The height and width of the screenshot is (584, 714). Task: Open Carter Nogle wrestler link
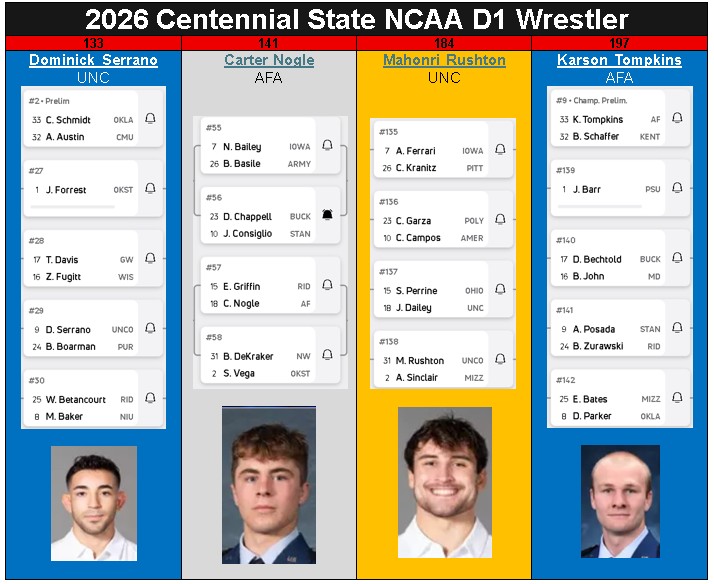coord(269,60)
